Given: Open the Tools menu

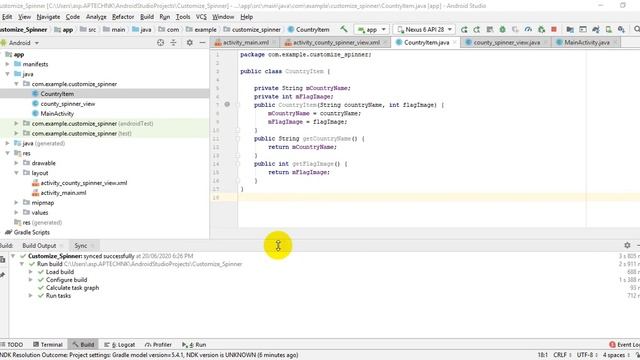Looking at the screenshot, I should coord(183,17).
